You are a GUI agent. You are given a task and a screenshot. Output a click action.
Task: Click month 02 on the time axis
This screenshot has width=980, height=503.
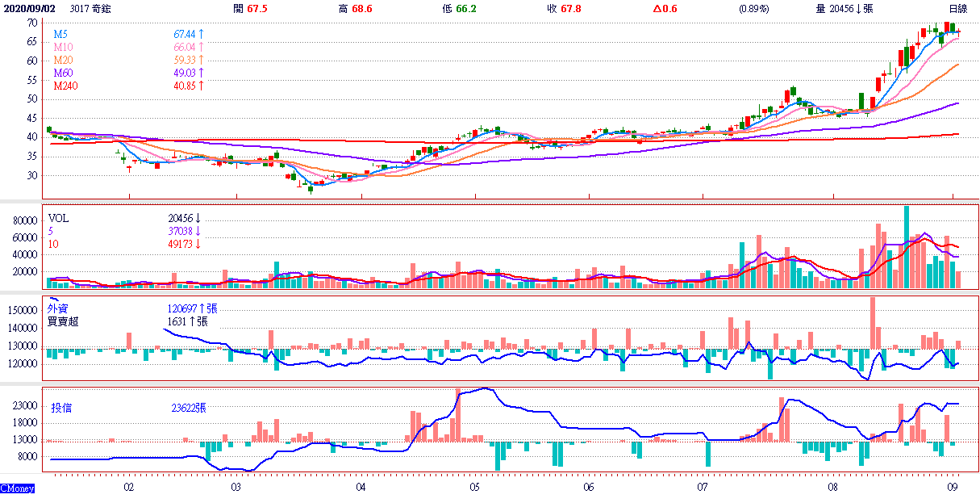tap(128, 488)
